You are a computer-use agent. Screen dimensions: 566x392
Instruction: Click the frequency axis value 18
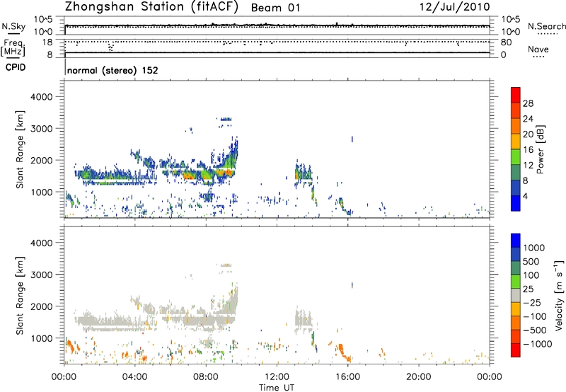(47, 42)
